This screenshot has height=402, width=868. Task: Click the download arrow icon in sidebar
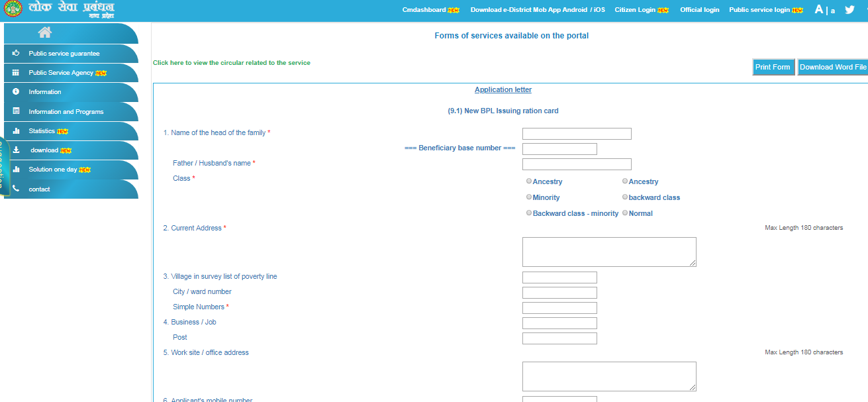[x=15, y=150]
